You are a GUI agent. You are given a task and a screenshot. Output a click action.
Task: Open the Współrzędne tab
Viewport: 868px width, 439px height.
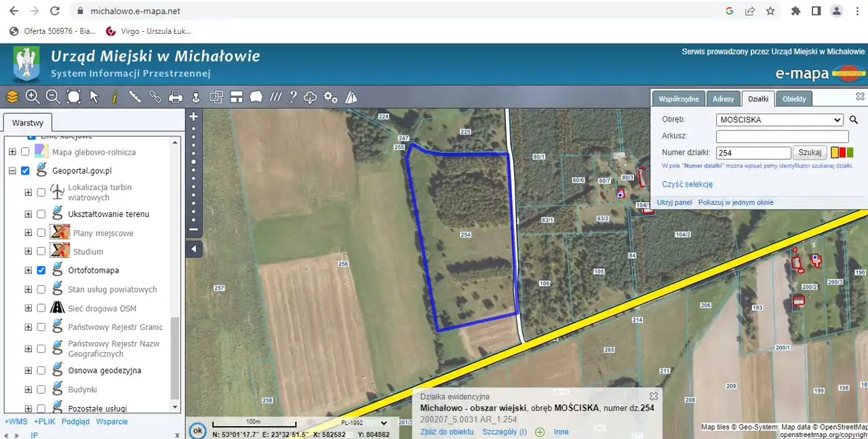click(679, 99)
